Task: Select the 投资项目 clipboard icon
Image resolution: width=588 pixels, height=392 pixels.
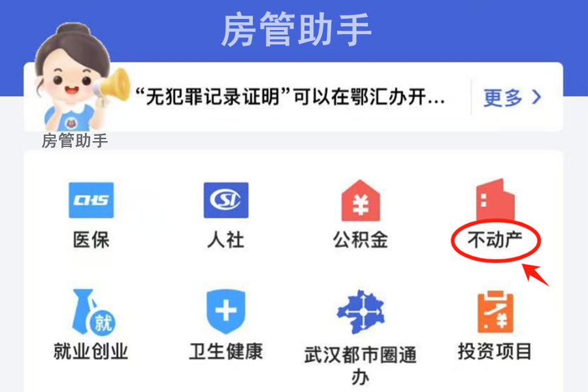Action: (495, 312)
